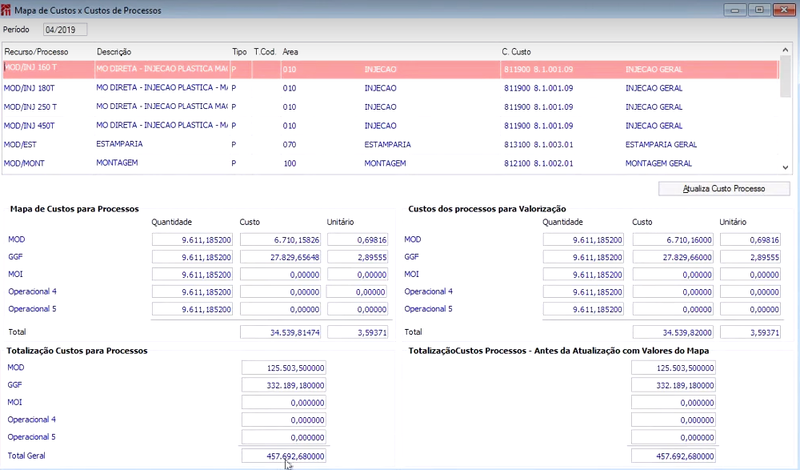The height and width of the screenshot is (470, 800).
Task: Click the Recurso/Processo column header
Action: tap(36, 52)
